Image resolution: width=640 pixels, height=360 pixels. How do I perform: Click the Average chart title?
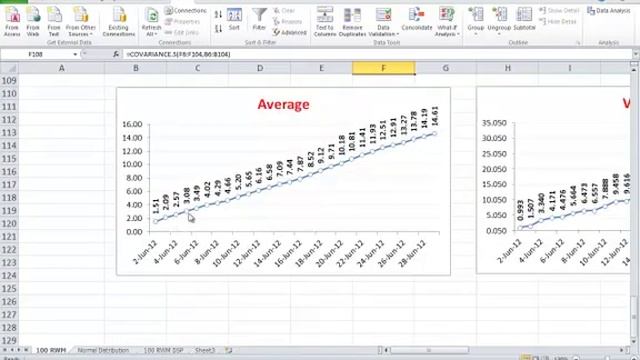[x=283, y=104]
